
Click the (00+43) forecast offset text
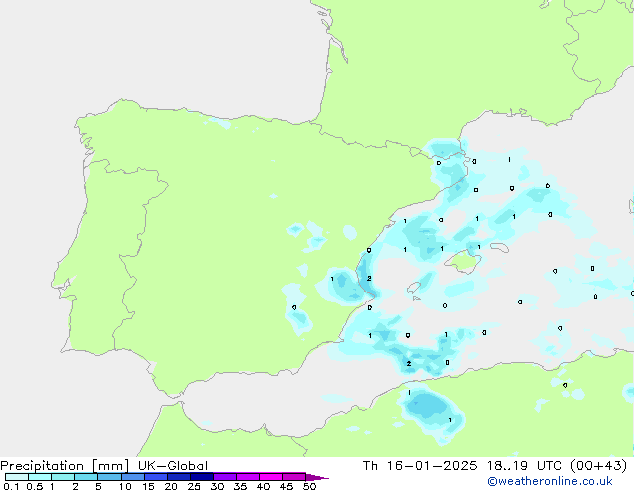(x=599, y=466)
